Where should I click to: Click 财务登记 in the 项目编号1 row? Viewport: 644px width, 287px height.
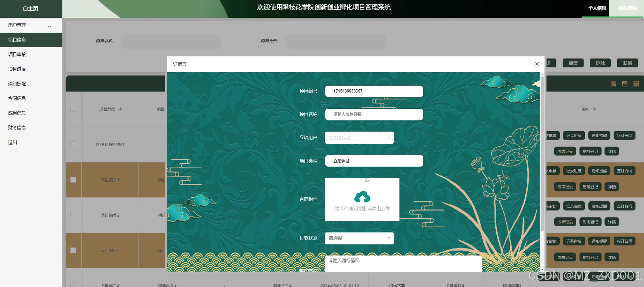[x=590, y=187]
